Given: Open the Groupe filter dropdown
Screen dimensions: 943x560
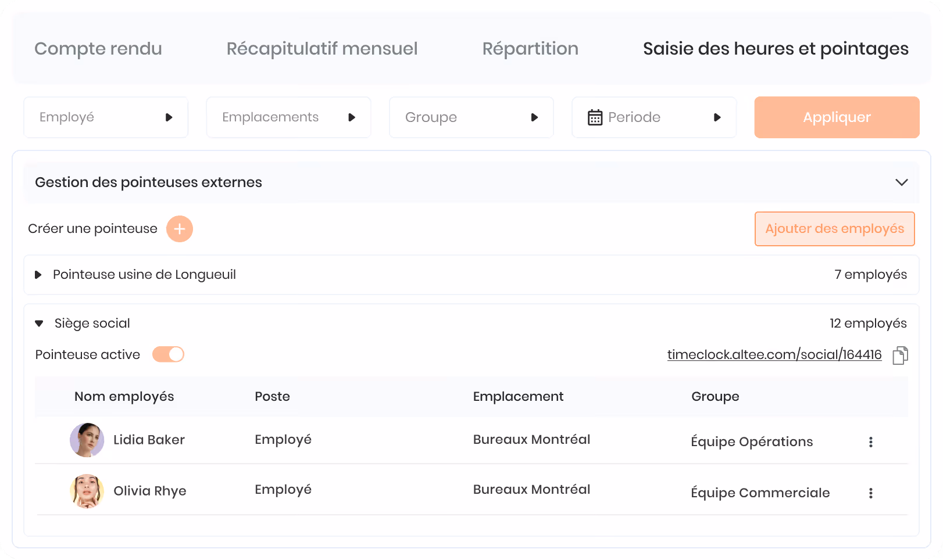Looking at the screenshot, I should click(471, 117).
